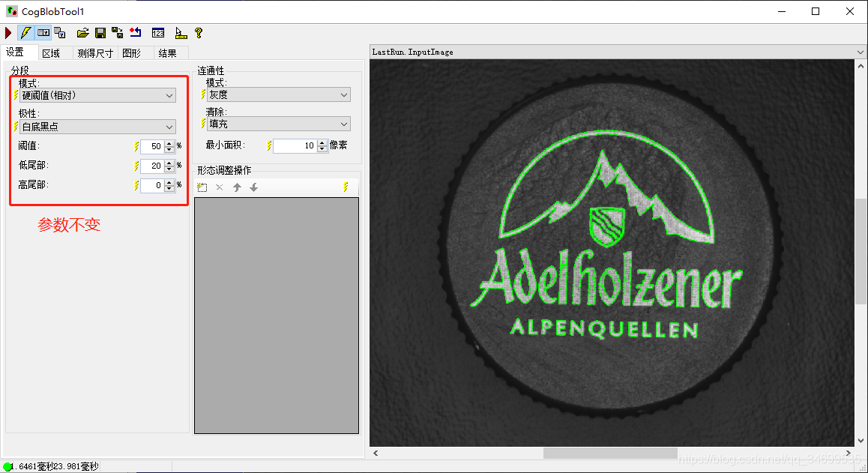Decrease 低尾部 with the down spinner
The height and width of the screenshot is (473, 868).
pyautogui.click(x=169, y=169)
